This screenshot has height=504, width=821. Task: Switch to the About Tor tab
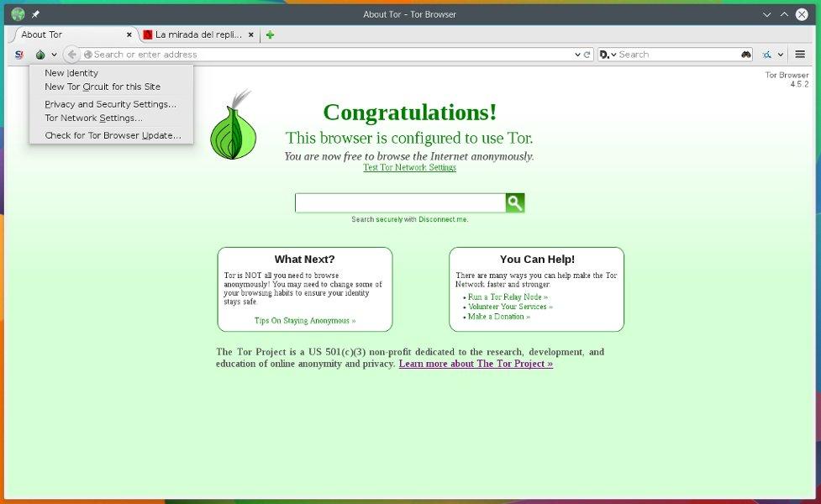click(73, 34)
